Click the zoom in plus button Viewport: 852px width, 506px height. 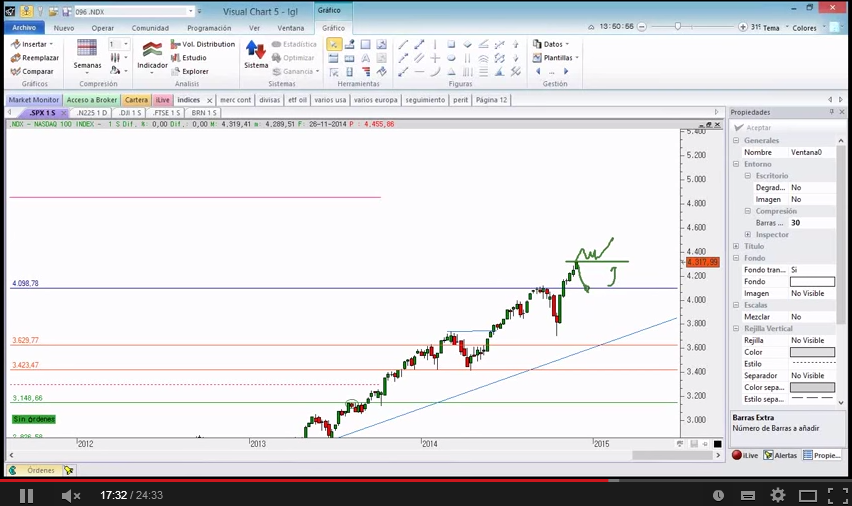pyautogui.click(x=743, y=27)
